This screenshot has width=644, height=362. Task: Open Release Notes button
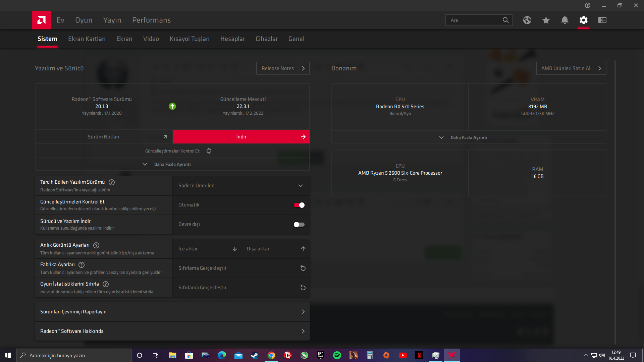pos(283,68)
